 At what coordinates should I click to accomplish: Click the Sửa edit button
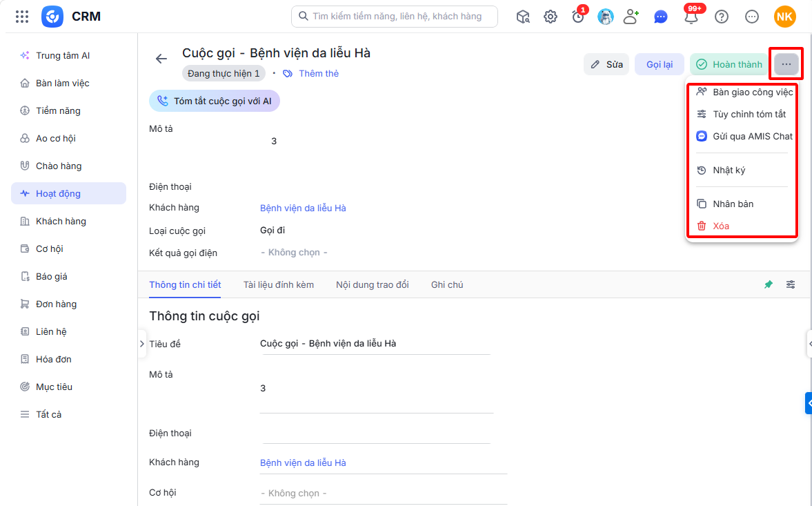click(606, 64)
